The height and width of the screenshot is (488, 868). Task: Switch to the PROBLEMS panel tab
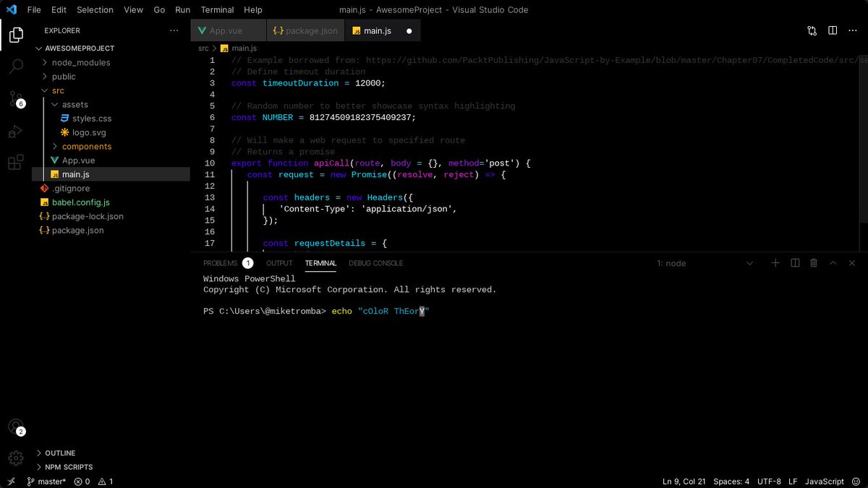tap(228, 263)
